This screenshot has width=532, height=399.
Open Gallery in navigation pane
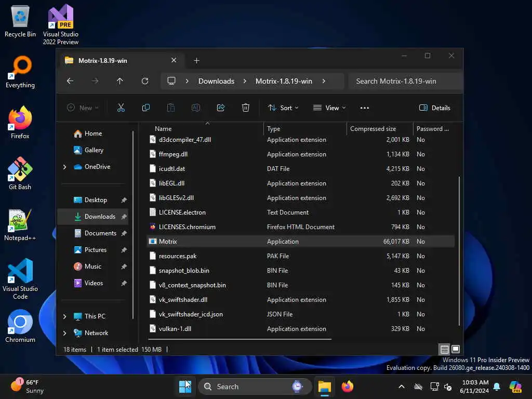click(x=94, y=150)
